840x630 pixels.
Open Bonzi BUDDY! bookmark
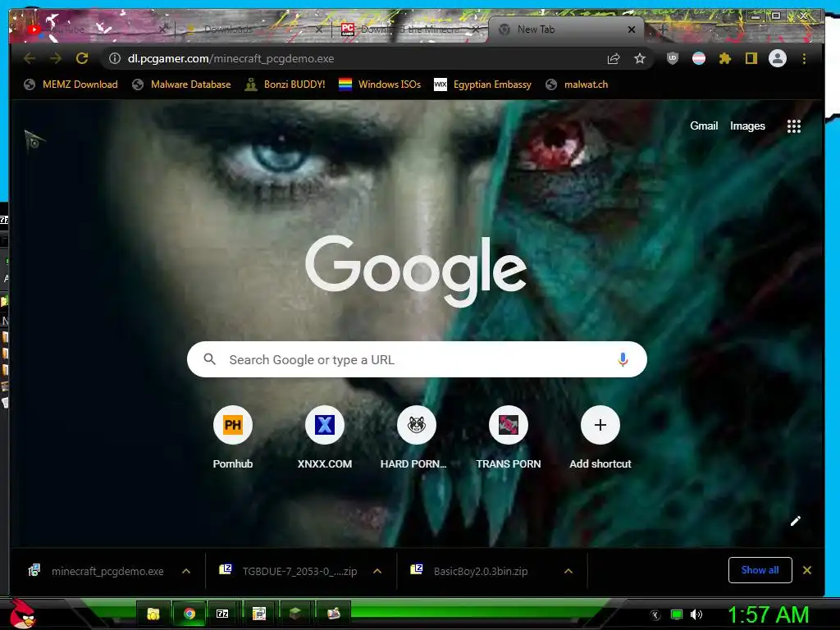285,84
